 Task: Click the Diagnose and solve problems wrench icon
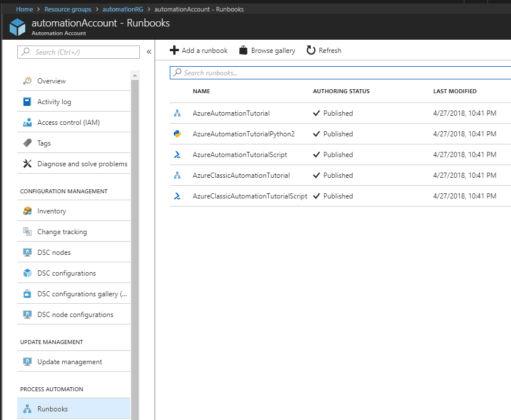(28, 163)
